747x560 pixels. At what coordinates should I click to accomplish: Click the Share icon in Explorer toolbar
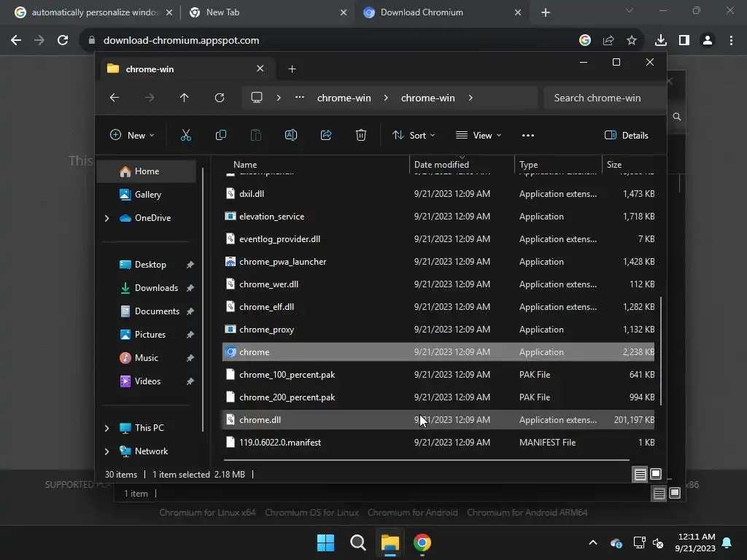[326, 135]
